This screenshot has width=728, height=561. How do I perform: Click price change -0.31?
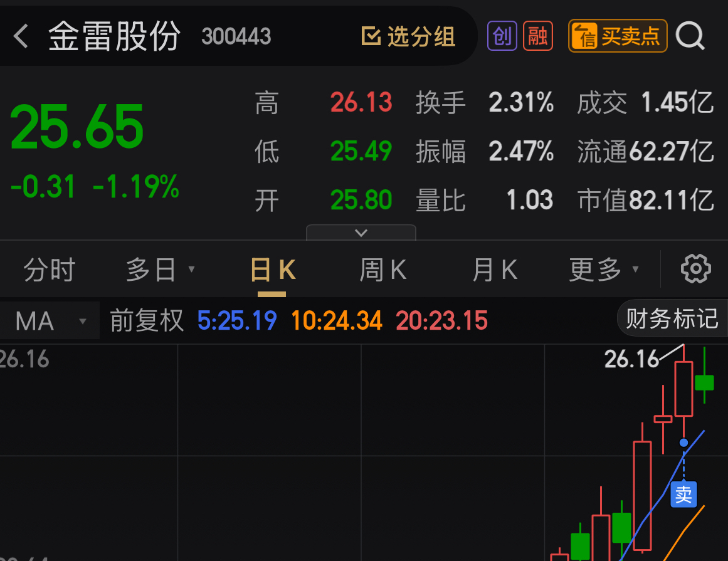pyautogui.click(x=43, y=187)
